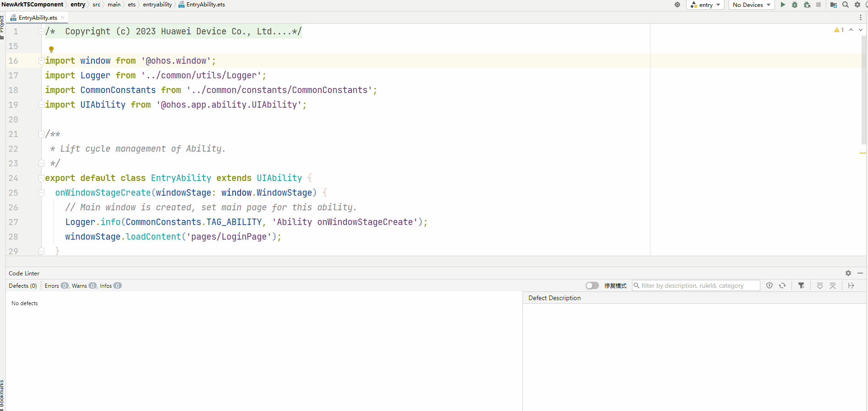
Task: Open the entry run configuration dropdown
Action: click(x=705, y=5)
